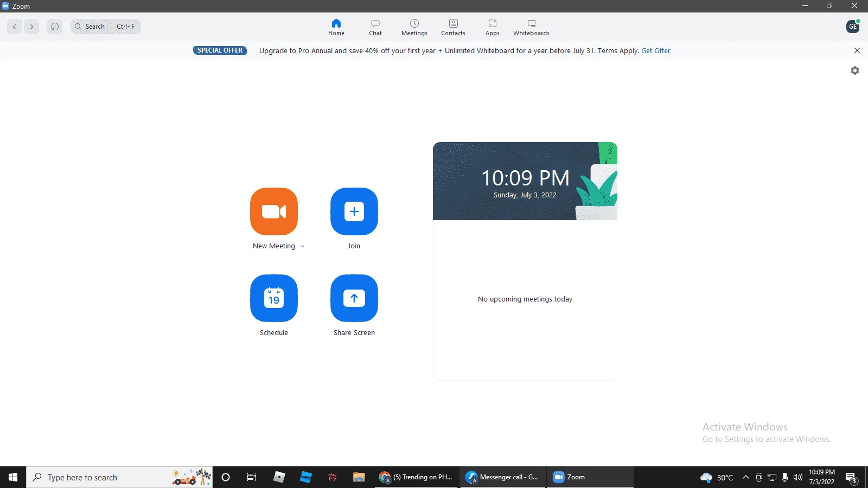Open File Explorer from the taskbar

pyautogui.click(x=359, y=477)
